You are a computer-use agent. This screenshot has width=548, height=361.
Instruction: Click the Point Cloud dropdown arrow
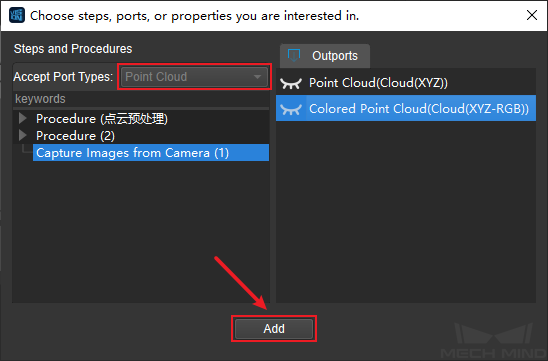(258, 77)
